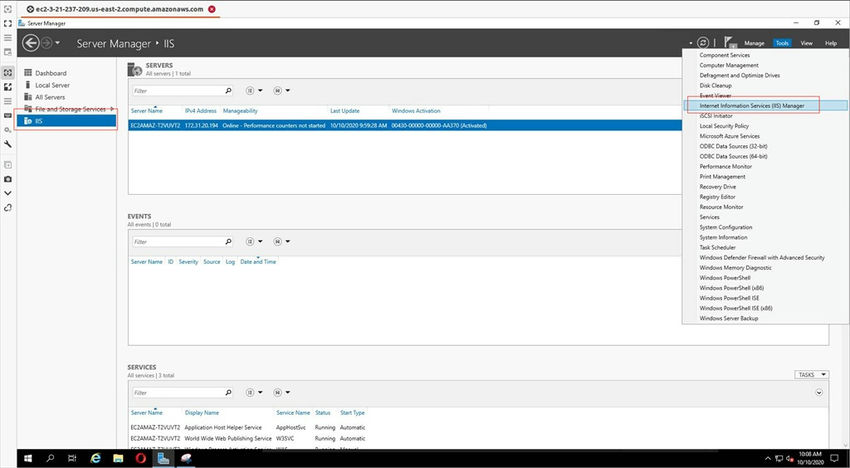Open Events saved queries dropdown
The height and width of the screenshot is (468, 850).
pyautogui.click(x=281, y=241)
